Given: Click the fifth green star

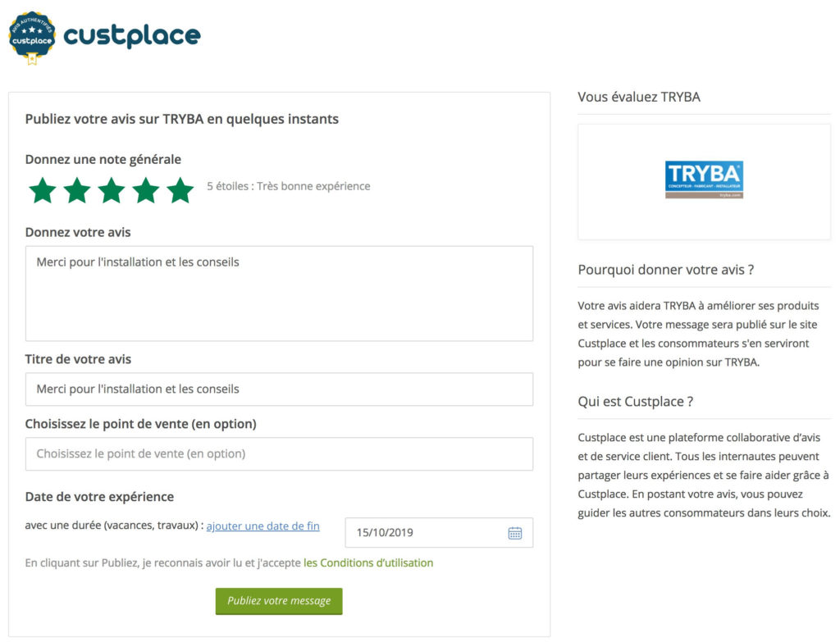Looking at the screenshot, I should tap(180, 190).
